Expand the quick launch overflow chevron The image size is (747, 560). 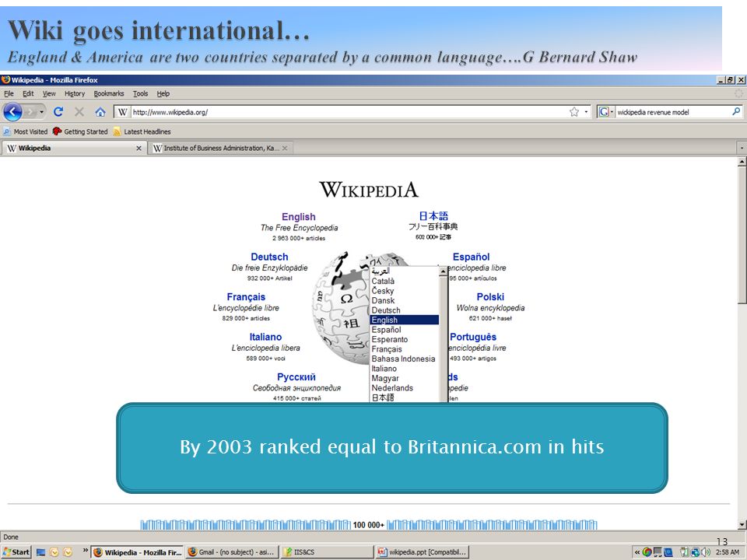pos(86,551)
